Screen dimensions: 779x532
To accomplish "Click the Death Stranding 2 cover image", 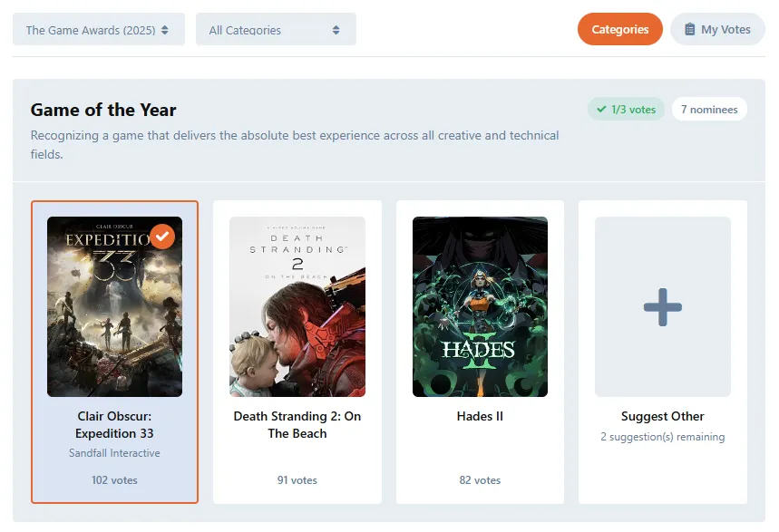I will coord(297,306).
